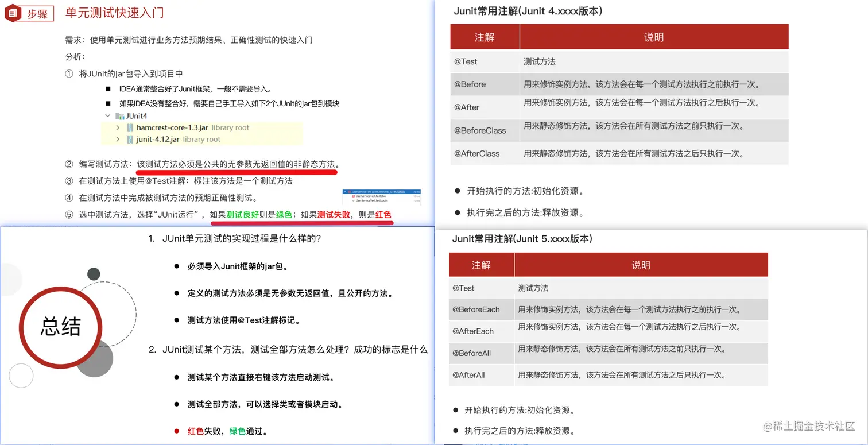The image size is (868, 445).
Task: Click the 步骤 label in the red badge
Action: pos(38,14)
